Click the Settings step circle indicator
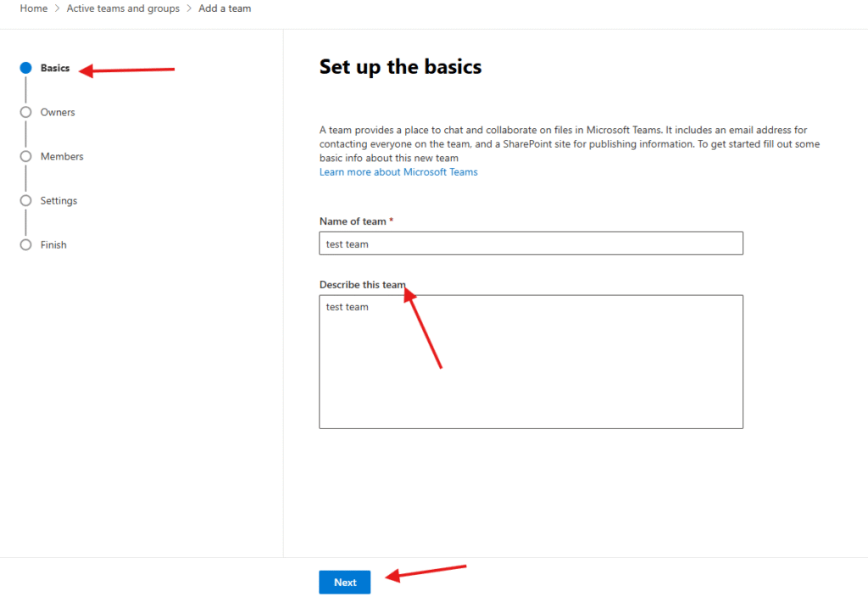 pos(25,200)
